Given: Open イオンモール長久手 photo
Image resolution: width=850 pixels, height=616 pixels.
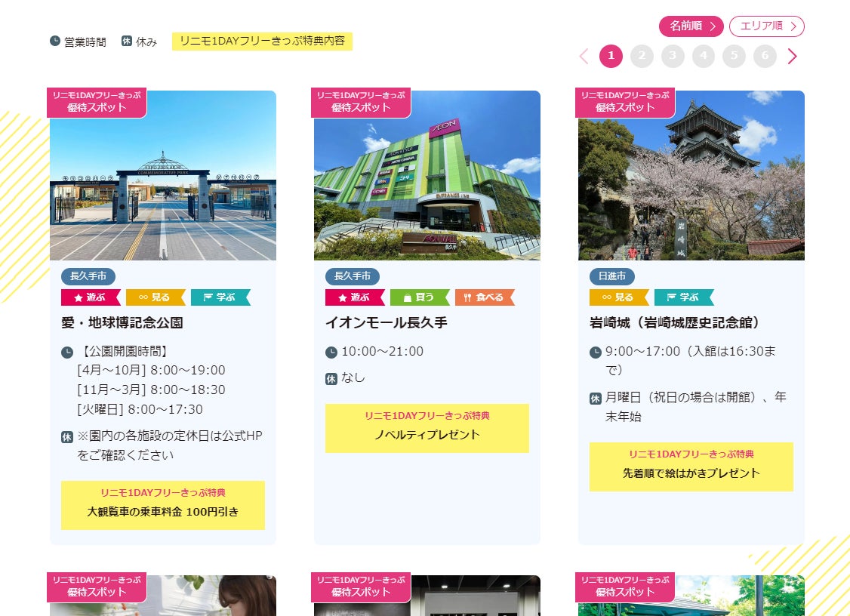Looking at the screenshot, I should tap(427, 176).
